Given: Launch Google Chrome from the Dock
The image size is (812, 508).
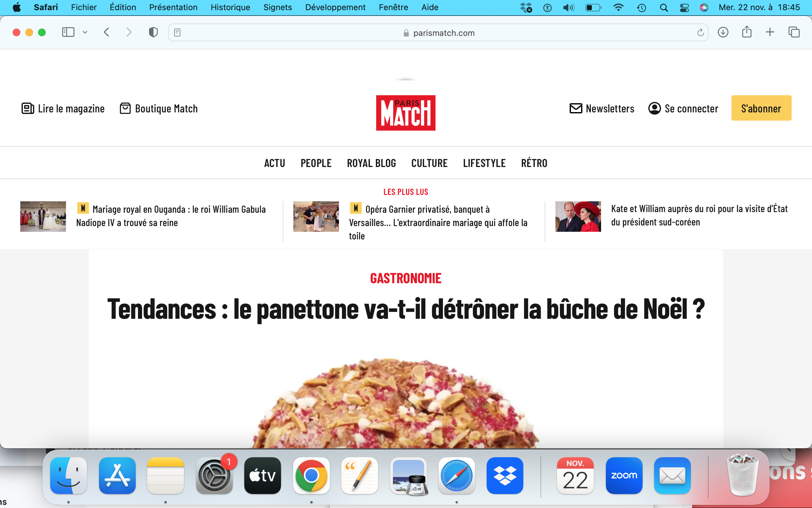Looking at the screenshot, I should 311,475.
